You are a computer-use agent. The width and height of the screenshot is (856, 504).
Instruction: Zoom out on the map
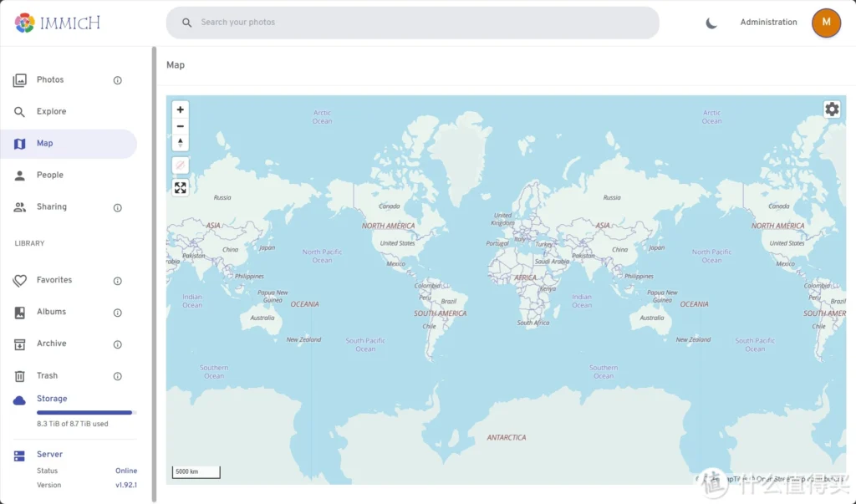[180, 126]
